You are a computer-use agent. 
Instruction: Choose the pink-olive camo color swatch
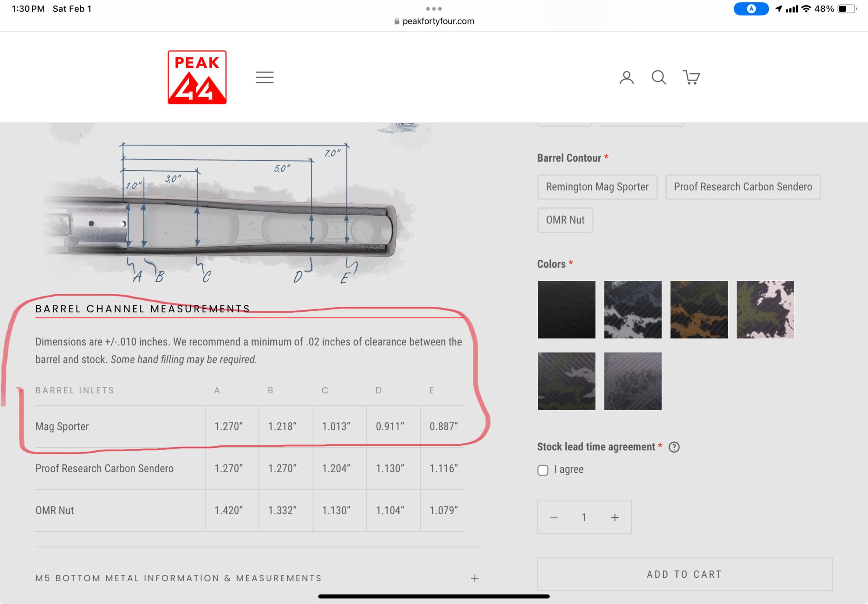tap(765, 310)
